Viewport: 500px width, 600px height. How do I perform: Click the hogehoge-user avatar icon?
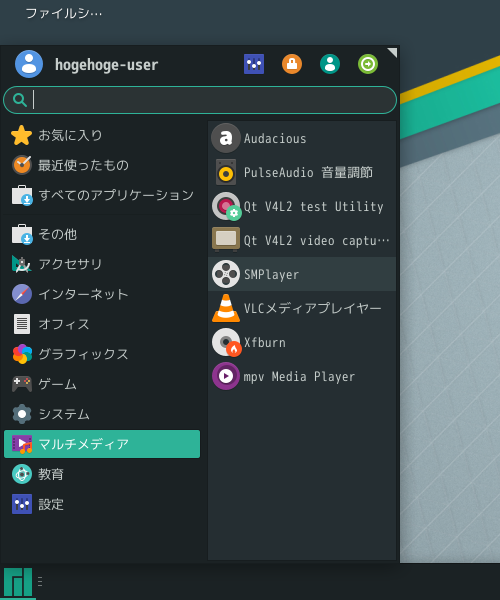point(29,64)
